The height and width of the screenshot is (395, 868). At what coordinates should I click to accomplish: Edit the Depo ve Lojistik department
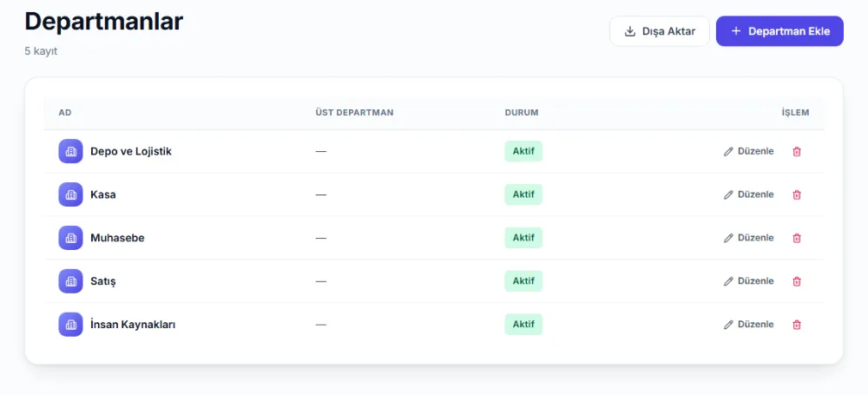coord(748,151)
